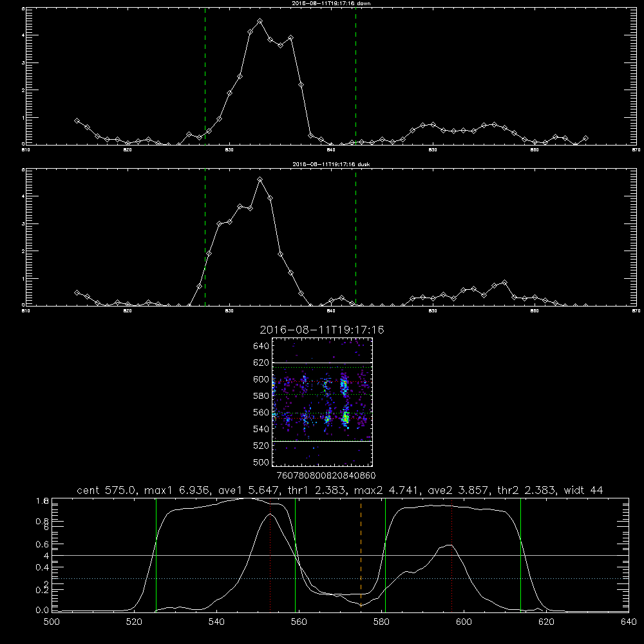The image size is (644, 644).
Task: Click the right green dashed line in dawn plot
Action: tap(355, 76)
